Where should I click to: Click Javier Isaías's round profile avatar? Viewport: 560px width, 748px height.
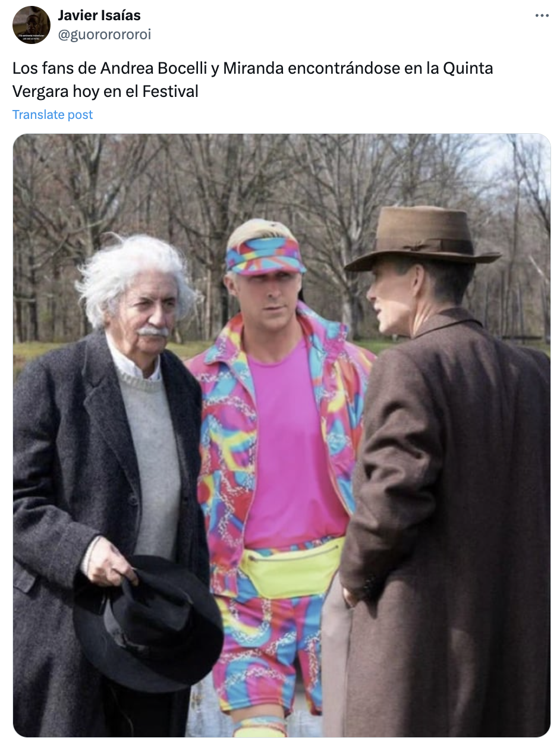(32, 25)
